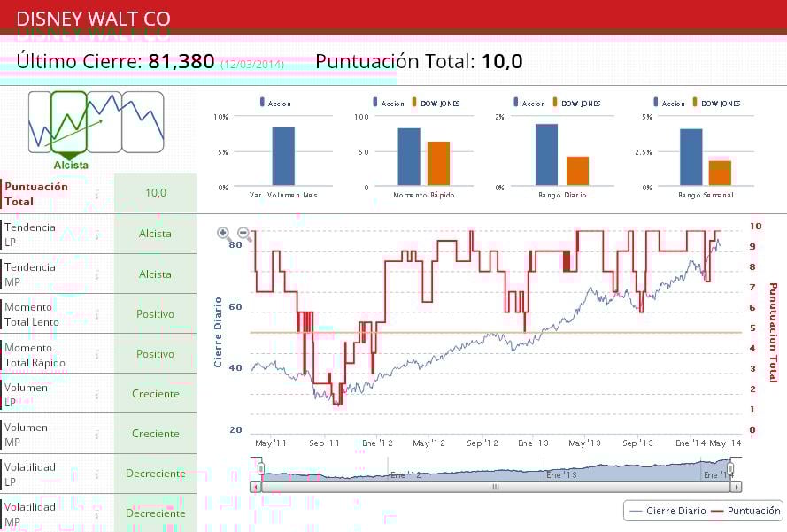
Task: Select the fourth trend phase thumbnail box
Action: [x=143, y=122]
